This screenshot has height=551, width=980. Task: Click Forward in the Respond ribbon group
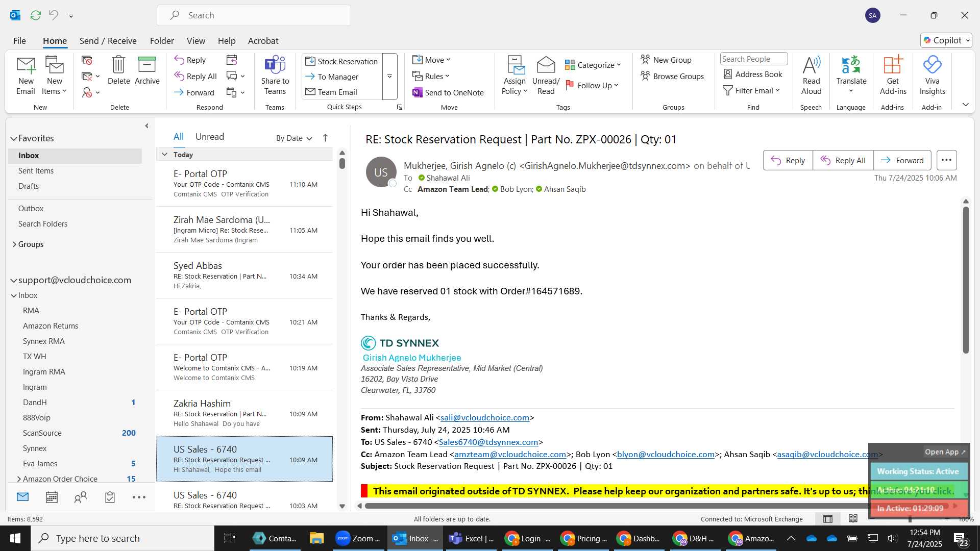(x=194, y=92)
